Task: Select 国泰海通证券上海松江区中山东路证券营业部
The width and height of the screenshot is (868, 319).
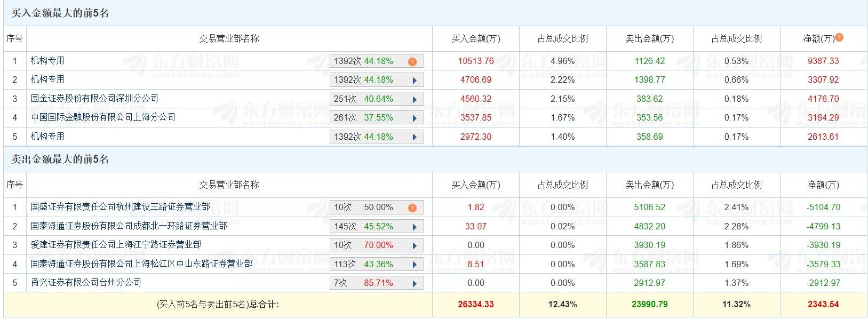Action: coord(141,264)
